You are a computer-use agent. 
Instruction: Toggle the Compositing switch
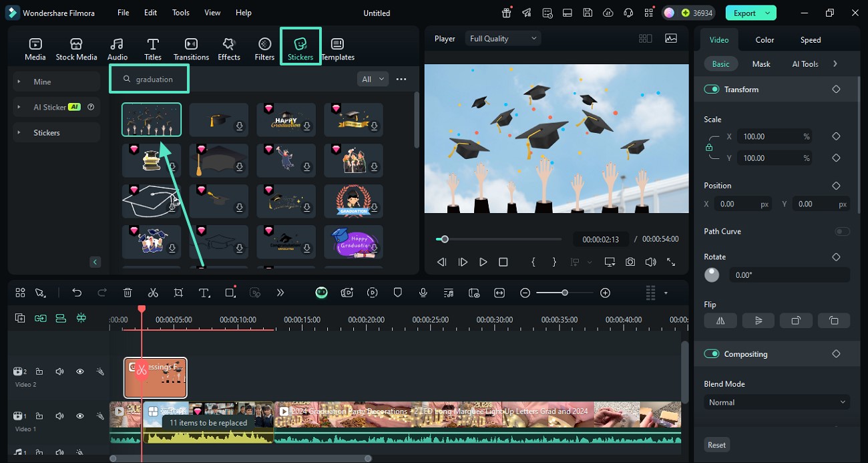712,354
